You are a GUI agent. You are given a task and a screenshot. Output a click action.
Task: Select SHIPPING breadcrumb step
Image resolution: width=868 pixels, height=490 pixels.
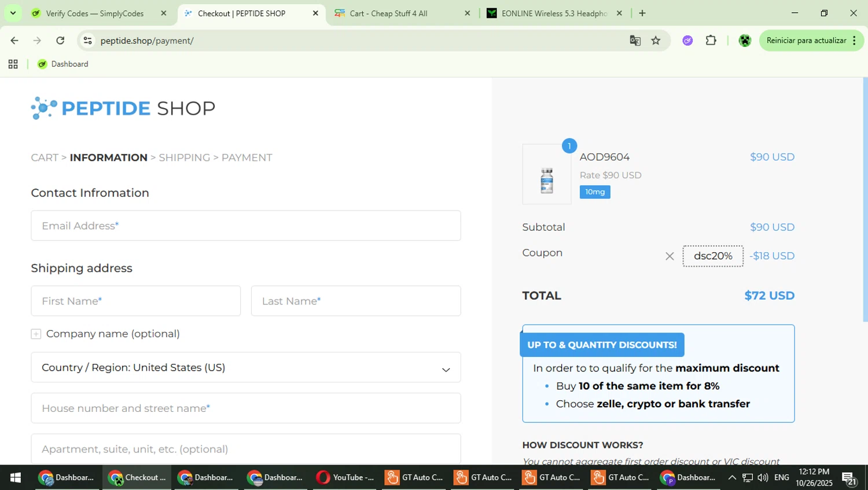pyautogui.click(x=184, y=158)
